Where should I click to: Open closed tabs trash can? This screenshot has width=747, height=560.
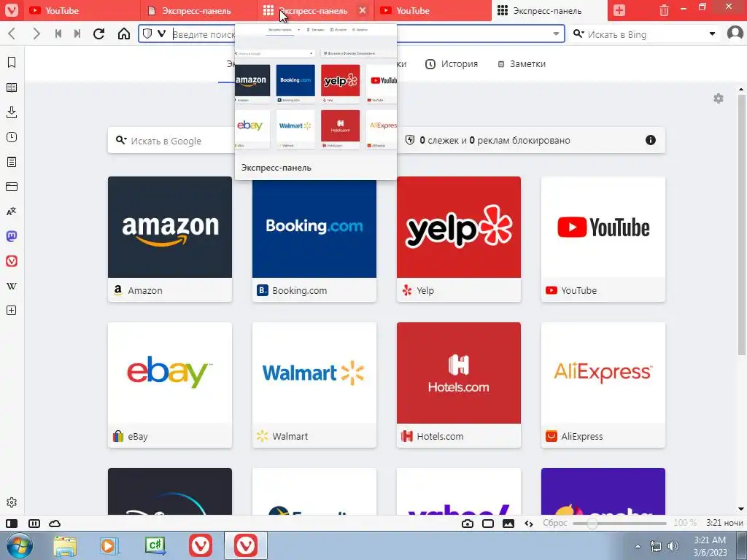[664, 10]
